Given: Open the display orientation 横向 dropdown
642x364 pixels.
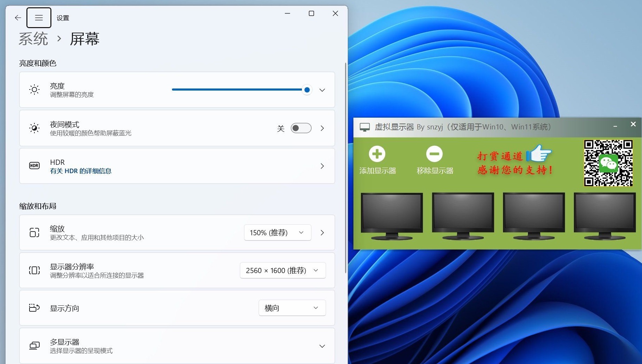Looking at the screenshot, I should [x=292, y=308].
